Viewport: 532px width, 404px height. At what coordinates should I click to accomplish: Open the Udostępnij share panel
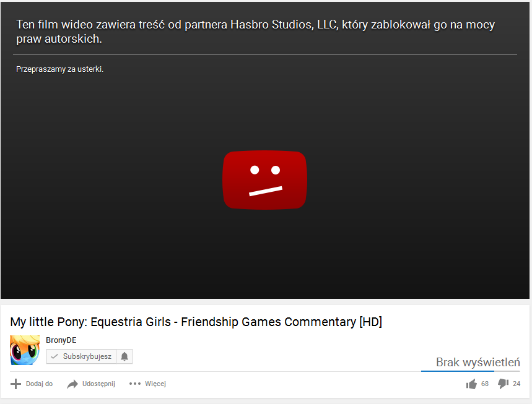tap(91, 384)
